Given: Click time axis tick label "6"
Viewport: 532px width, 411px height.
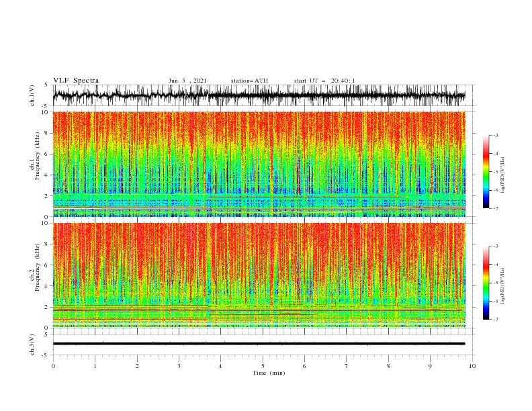Looking at the screenshot, I should (304, 366).
